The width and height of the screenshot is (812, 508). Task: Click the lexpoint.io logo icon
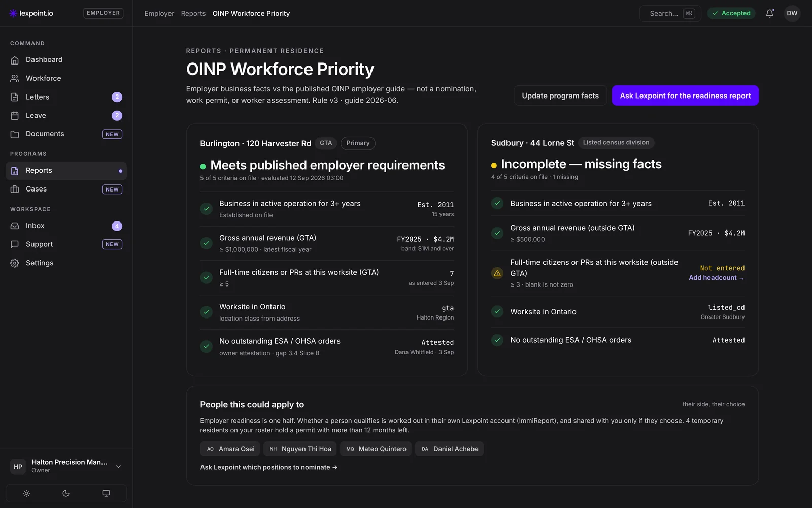click(13, 13)
